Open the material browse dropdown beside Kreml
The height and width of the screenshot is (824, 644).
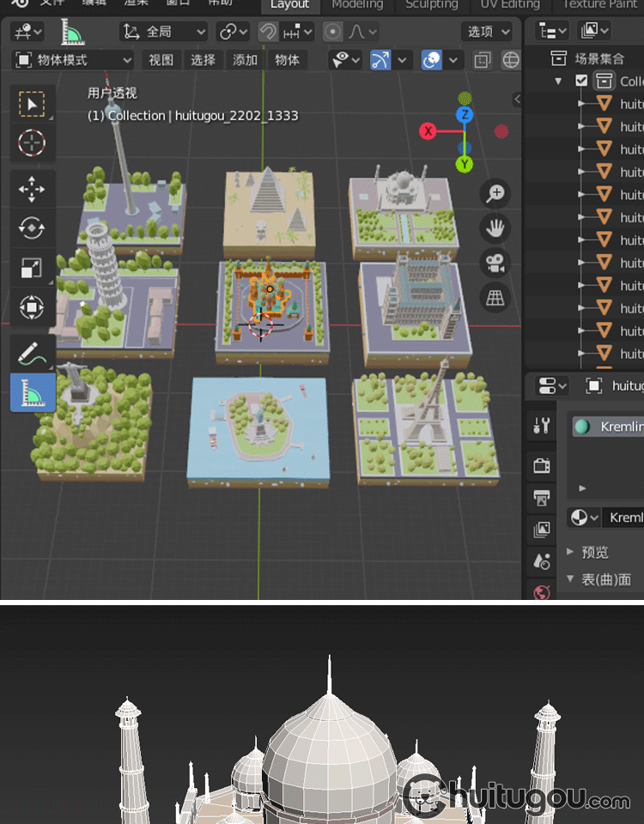[x=584, y=518]
